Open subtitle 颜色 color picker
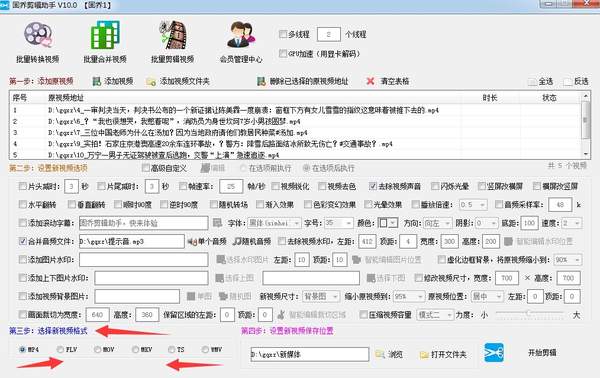The image size is (600, 378). [387, 223]
